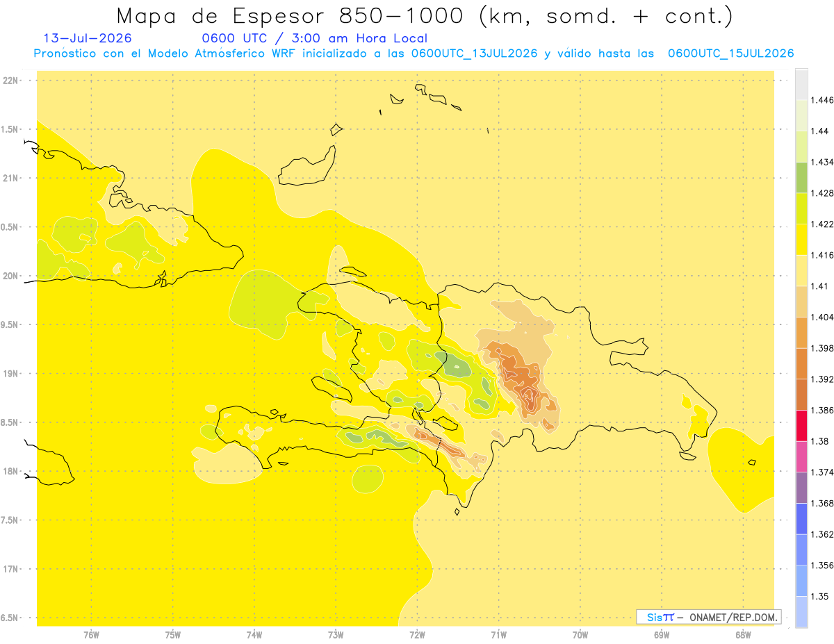Select the purple legend band above 1.368

coord(801,487)
